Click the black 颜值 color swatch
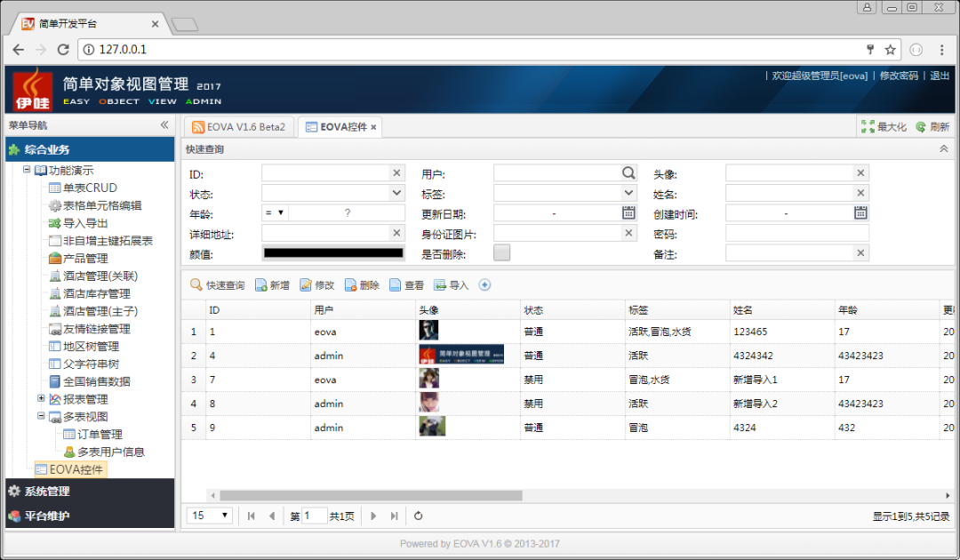The image size is (960, 560). pyautogui.click(x=333, y=253)
